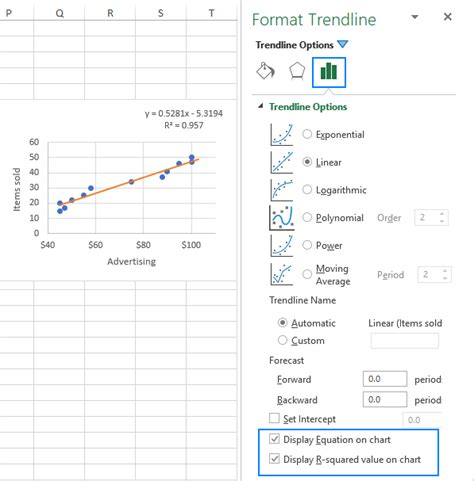Click the Polynomial trendline graph icon
Screen dimensions: 474x481
point(282,218)
